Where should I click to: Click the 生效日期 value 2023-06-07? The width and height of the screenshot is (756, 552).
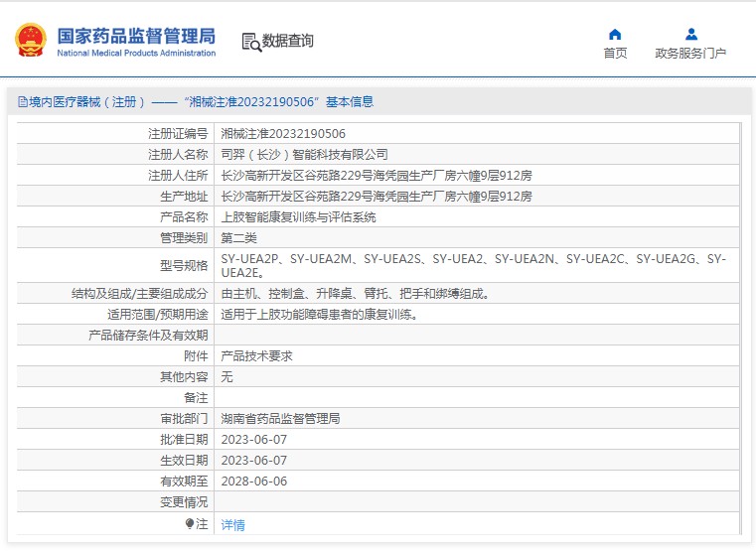coord(254,461)
